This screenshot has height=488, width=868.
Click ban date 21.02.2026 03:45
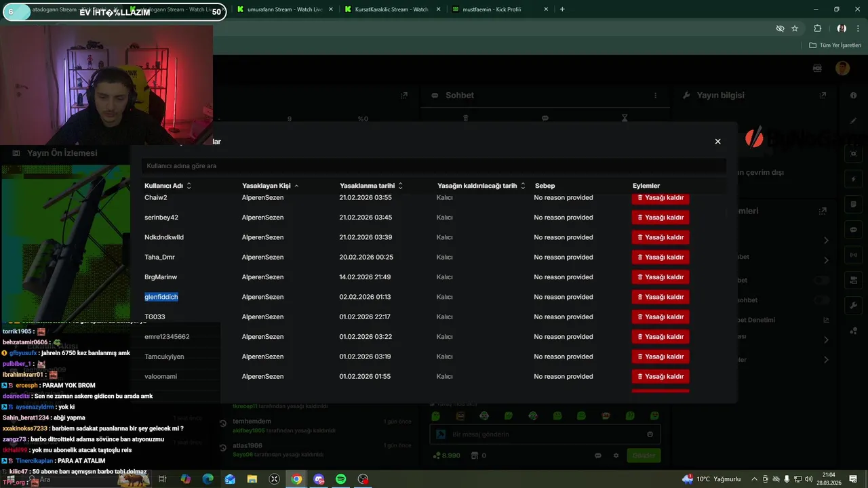coord(366,218)
